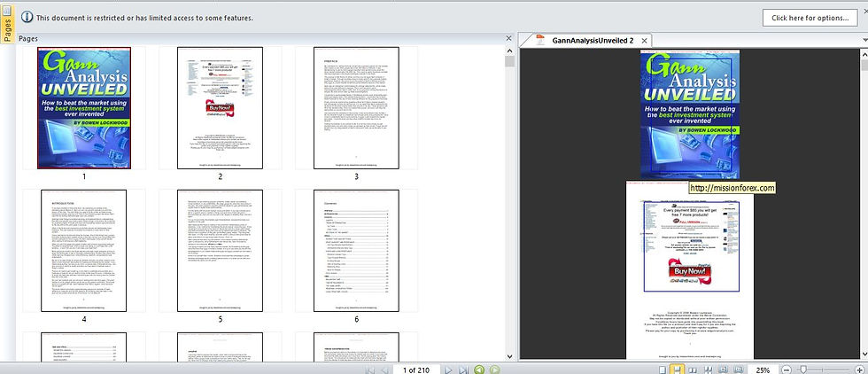
Task: Close the GannAnalysisUnveiled 2 document tab
Action: [x=644, y=41]
